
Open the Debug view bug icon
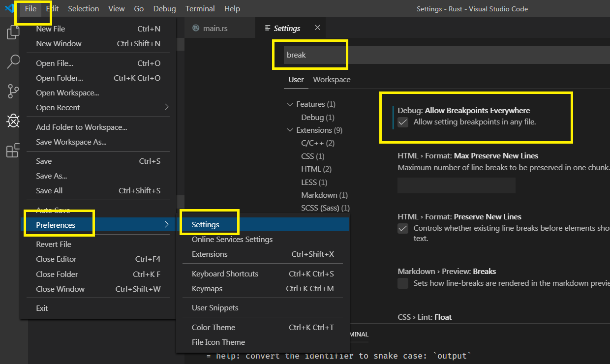(13, 121)
